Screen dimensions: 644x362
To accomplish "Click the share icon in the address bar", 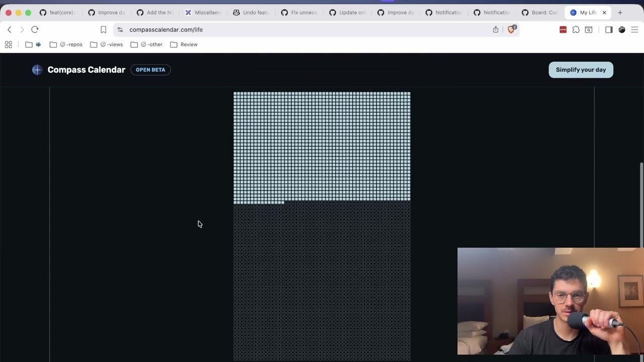I will (496, 30).
